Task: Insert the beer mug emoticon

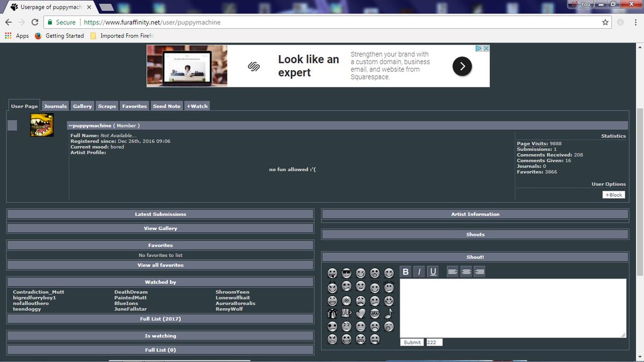Action: pos(347,313)
